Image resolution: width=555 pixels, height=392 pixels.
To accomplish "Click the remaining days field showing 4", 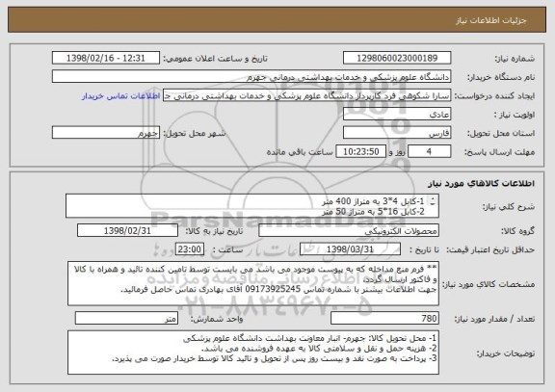I will coord(430,152).
